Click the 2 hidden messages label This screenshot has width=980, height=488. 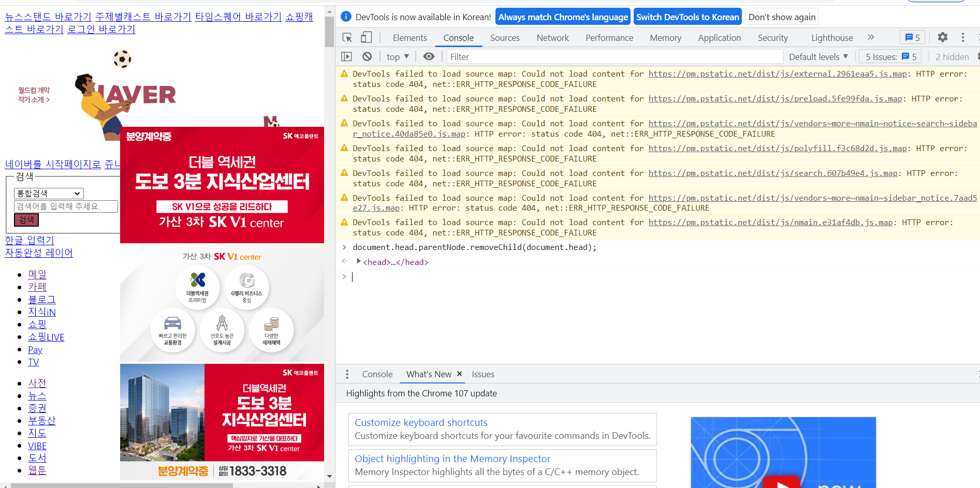952,56
